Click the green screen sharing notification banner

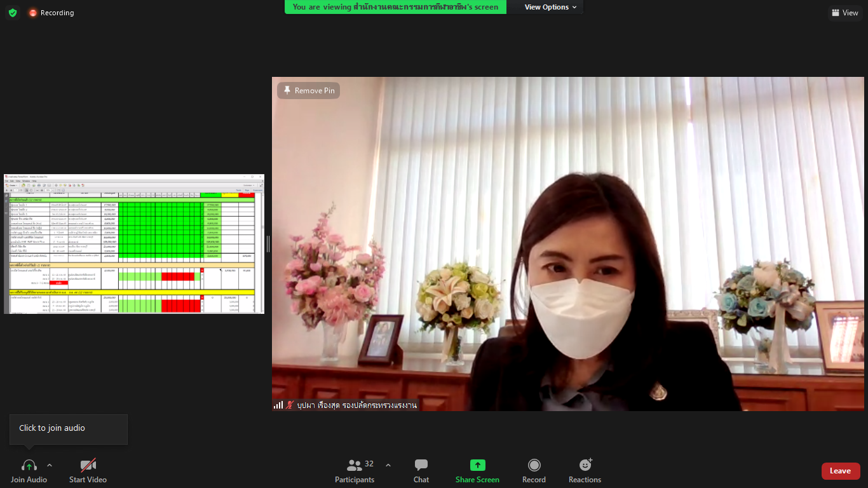395,7
